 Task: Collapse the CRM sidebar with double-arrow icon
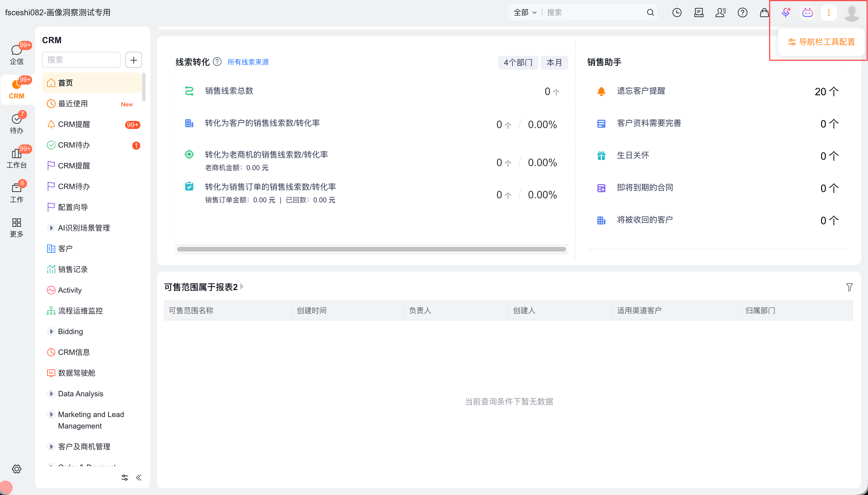[139, 477]
